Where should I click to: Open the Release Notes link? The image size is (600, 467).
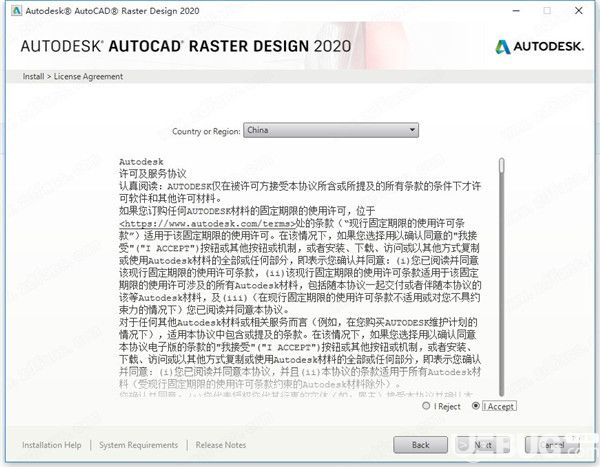pos(220,445)
